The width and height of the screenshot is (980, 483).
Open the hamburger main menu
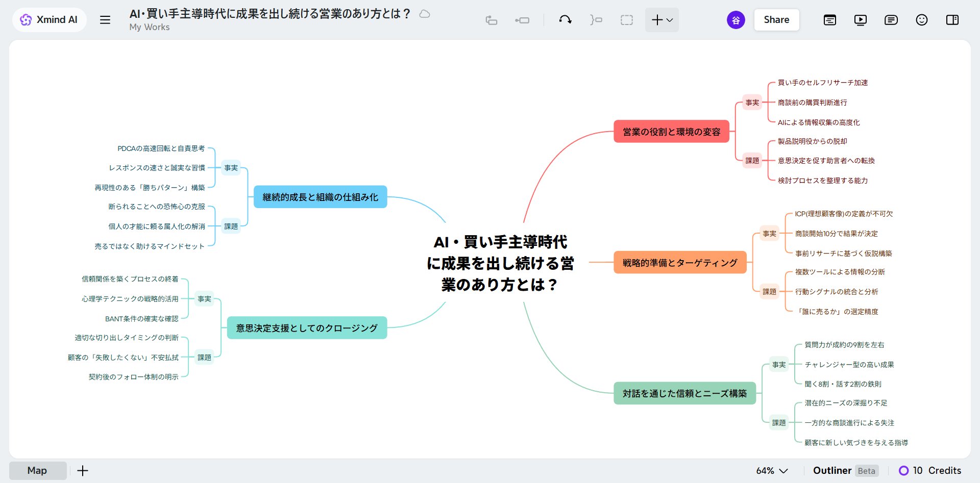click(105, 20)
